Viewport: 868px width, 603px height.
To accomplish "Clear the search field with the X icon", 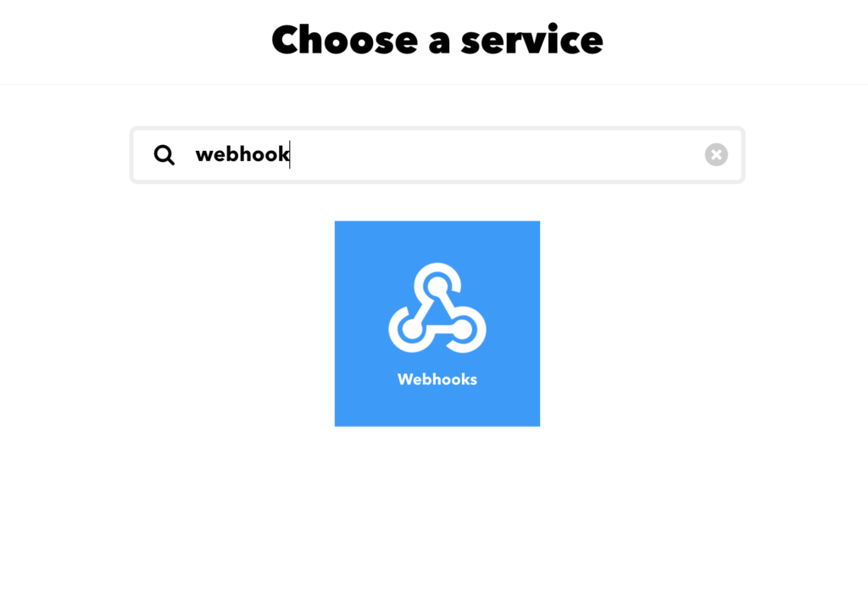I will [715, 154].
